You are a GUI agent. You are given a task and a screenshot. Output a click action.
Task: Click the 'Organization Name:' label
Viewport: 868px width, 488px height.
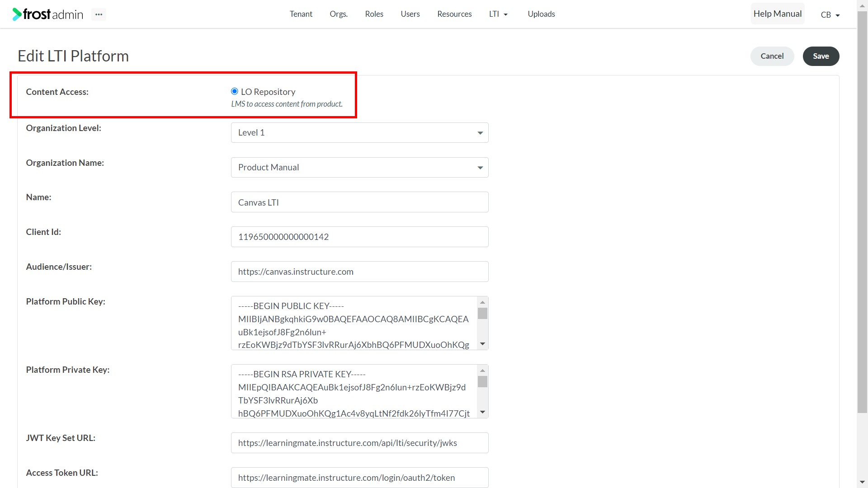tap(65, 163)
